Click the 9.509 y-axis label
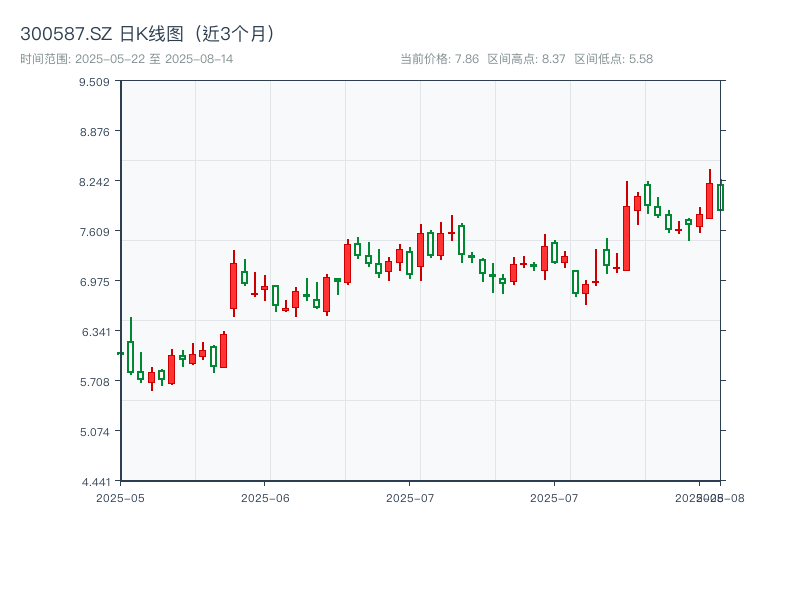The height and width of the screenshot is (600, 800). point(94,81)
